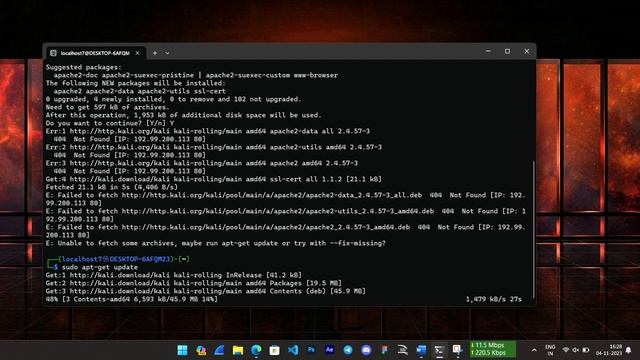
Task: Click the Get:3 Contents (deb) line
Action: [206, 291]
